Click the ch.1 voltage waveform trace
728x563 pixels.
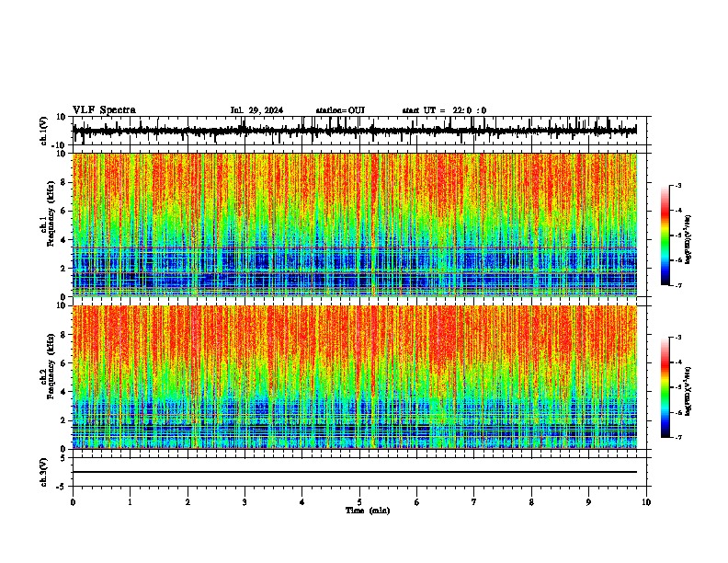(355, 131)
